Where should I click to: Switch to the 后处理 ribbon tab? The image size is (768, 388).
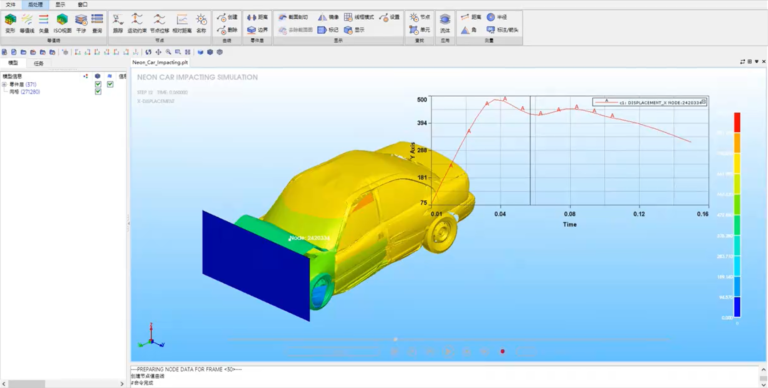click(35, 4)
